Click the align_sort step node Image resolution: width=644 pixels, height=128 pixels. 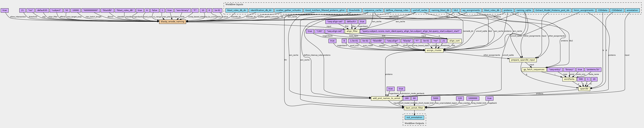pos(454,41)
